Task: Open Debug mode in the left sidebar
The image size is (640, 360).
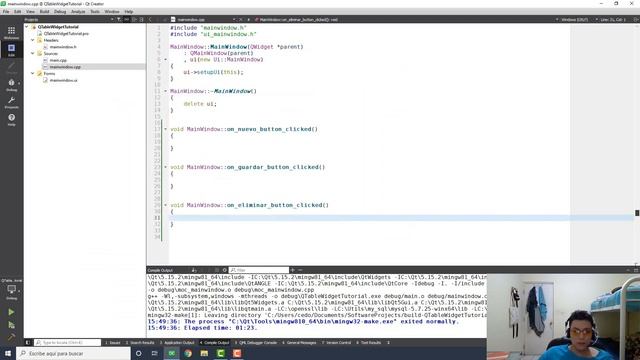Action: point(11,85)
